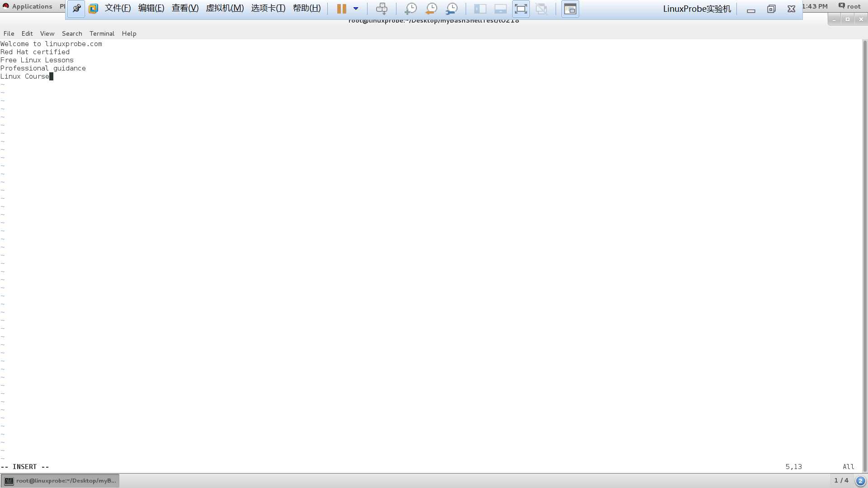The width and height of the screenshot is (868, 488).
Task: Click the line 'Red Hat certified'
Action: tap(35, 52)
